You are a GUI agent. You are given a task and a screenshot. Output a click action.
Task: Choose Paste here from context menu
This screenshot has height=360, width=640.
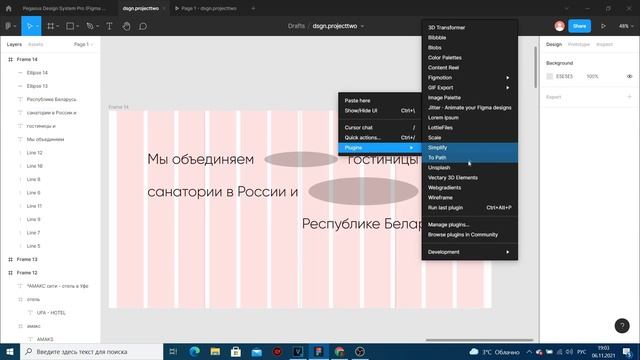380,100
